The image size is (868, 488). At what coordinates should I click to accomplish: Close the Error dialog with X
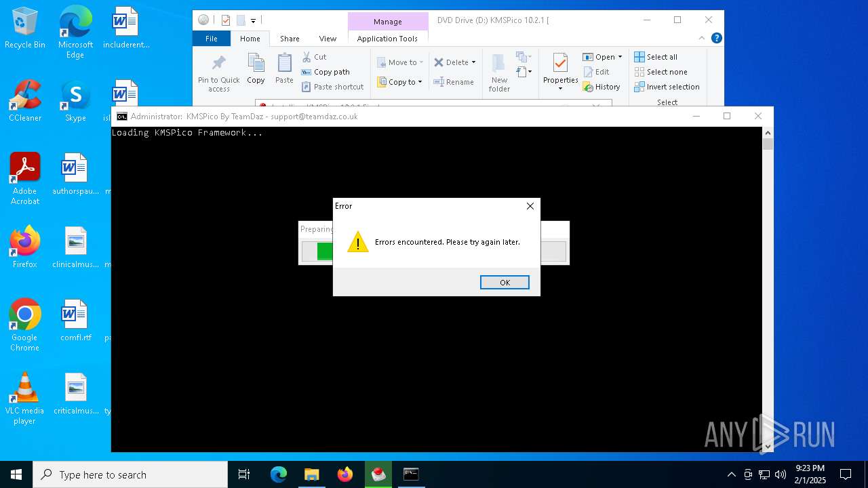click(x=530, y=206)
